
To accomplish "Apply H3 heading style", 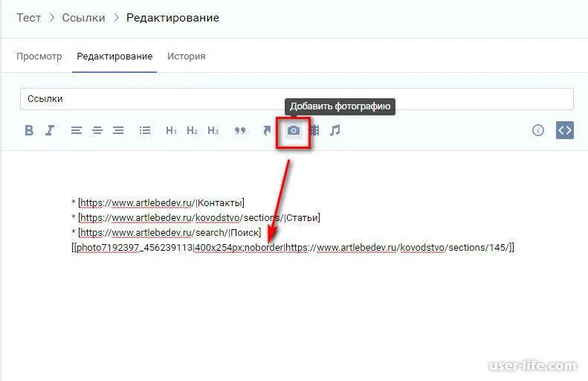I will click(213, 130).
